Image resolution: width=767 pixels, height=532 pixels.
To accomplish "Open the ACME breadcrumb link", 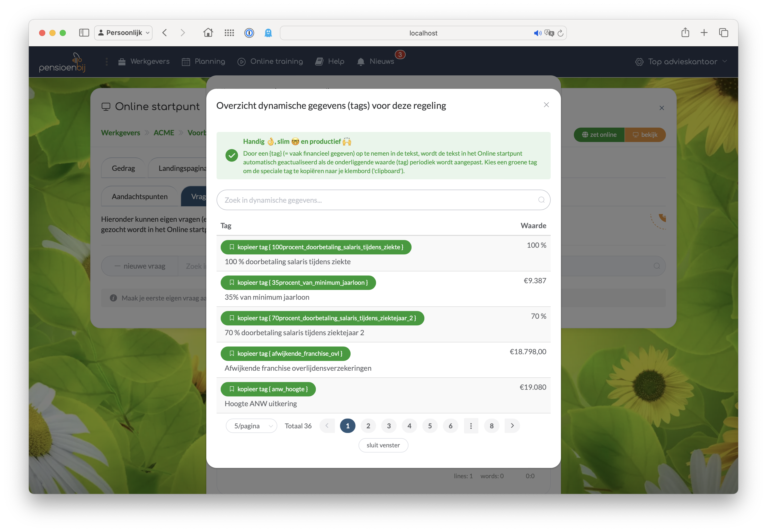I will click(164, 133).
